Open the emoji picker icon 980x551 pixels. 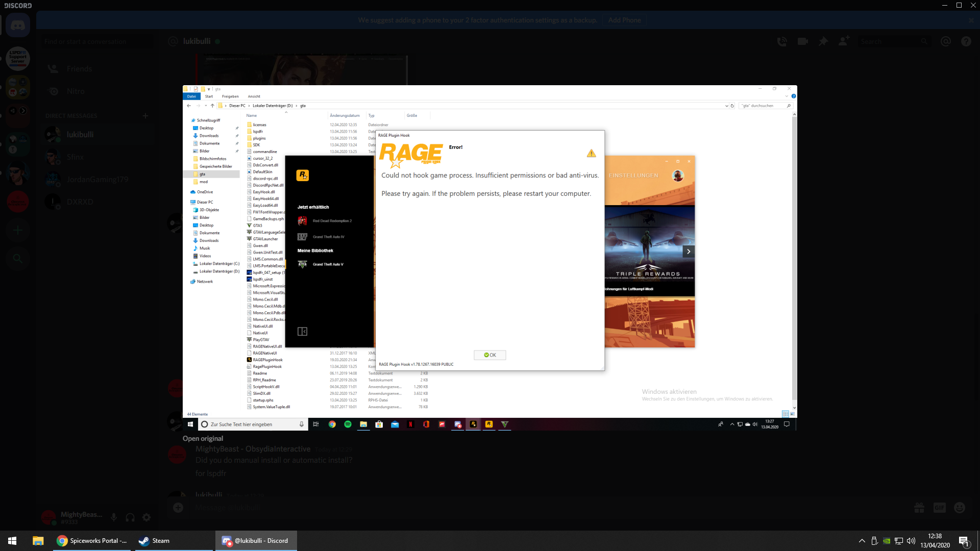coord(960,508)
